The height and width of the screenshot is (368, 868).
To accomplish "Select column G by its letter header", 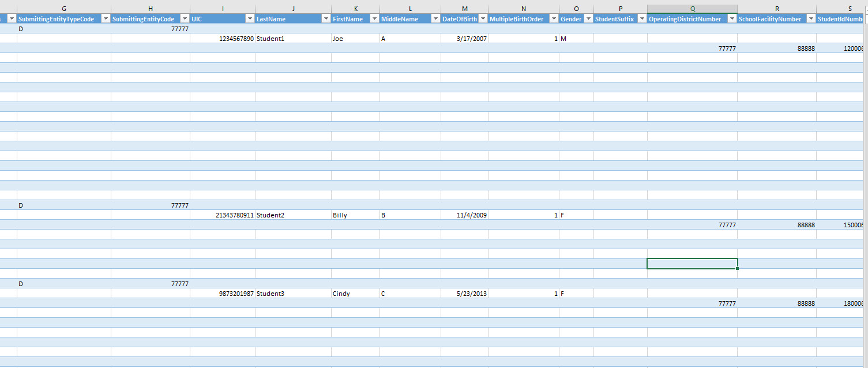I will [64, 9].
